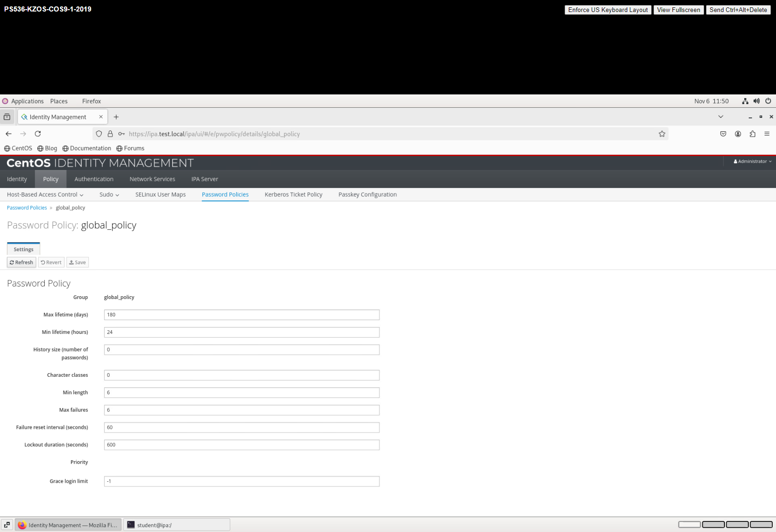Click the Firefox taskbar entry
The height and width of the screenshot is (532, 776).
point(69,525)
